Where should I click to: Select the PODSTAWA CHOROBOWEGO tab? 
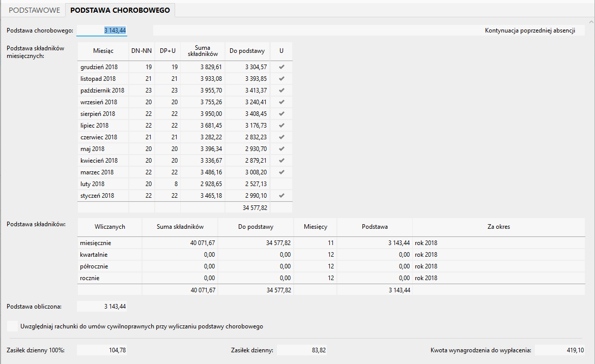click(x=121, y=10)
